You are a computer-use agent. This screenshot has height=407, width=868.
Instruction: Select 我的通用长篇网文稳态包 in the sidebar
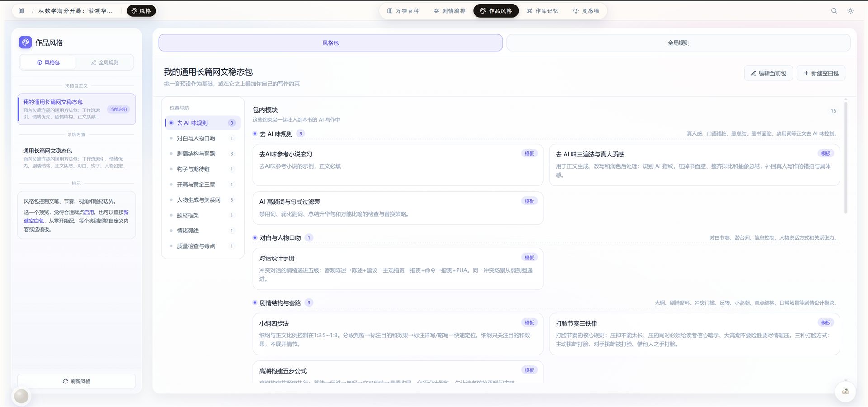[x=76, y=109]
